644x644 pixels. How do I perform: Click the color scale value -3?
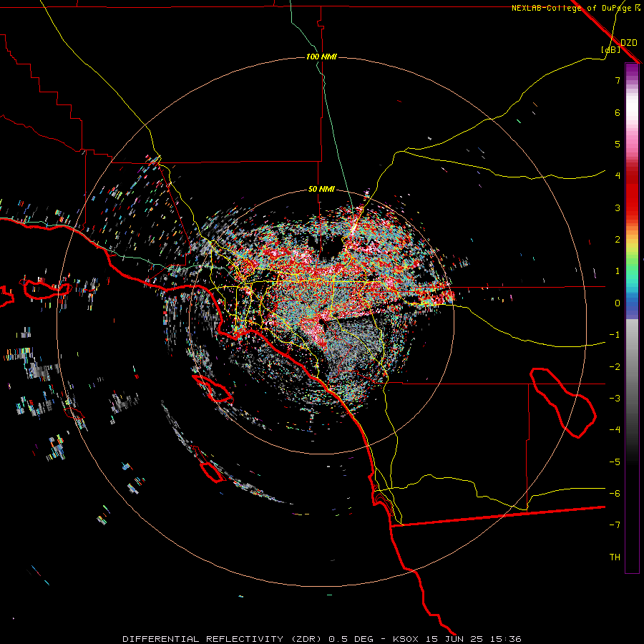pyautogui.click(x=615, y=399)
